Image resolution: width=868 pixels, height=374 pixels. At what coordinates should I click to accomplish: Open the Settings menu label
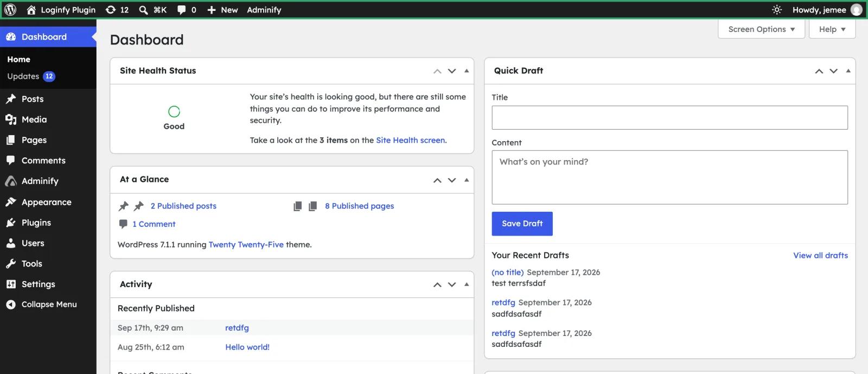click(x=39, y=284)
